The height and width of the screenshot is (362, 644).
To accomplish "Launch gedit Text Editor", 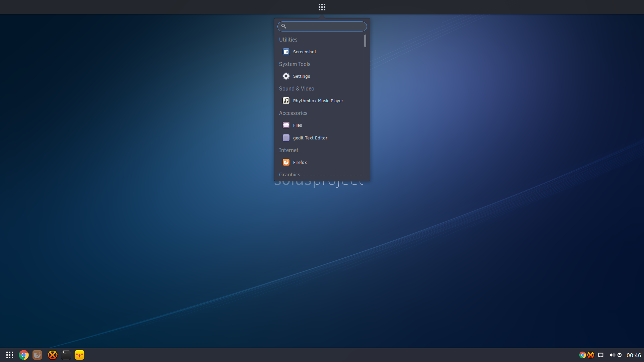I will (320, 138).
